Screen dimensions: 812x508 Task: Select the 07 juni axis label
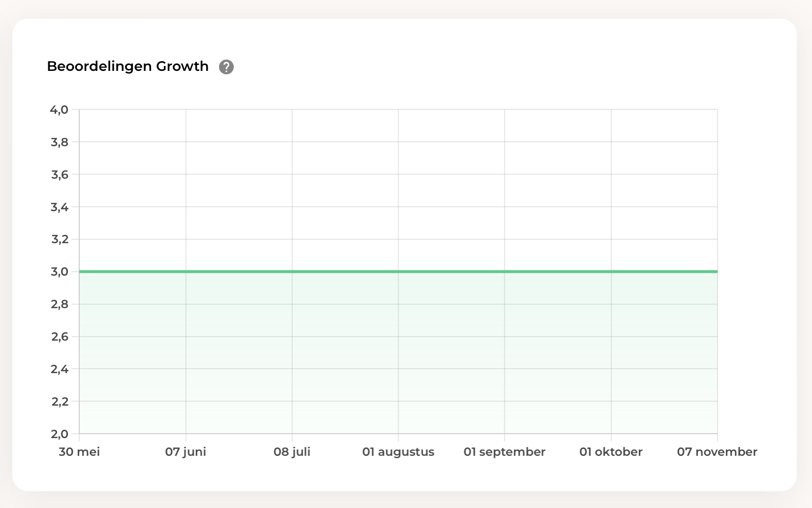(186, 452)
